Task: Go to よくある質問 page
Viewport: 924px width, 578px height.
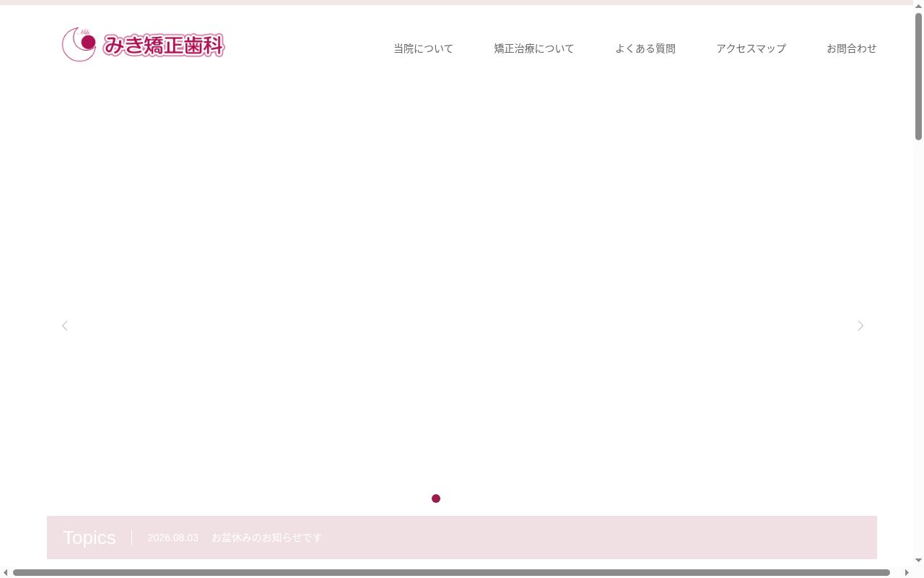Action: pos(645,48)
